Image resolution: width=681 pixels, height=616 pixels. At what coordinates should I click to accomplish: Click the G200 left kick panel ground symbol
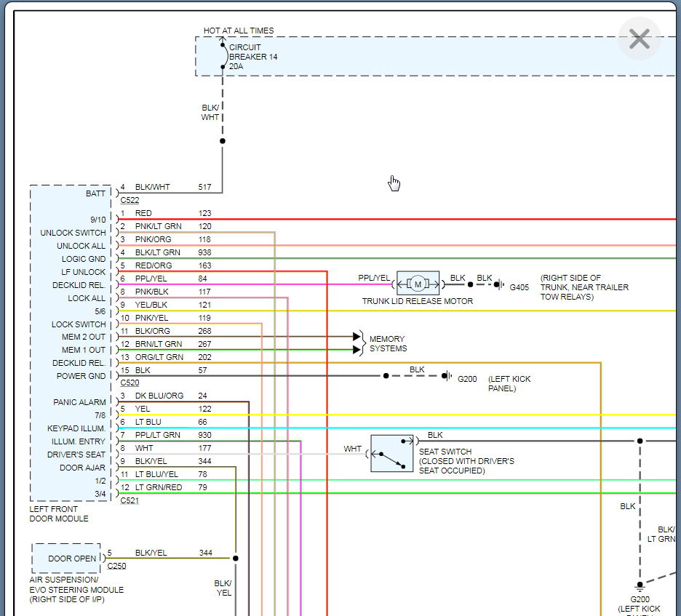click(448, 376)
